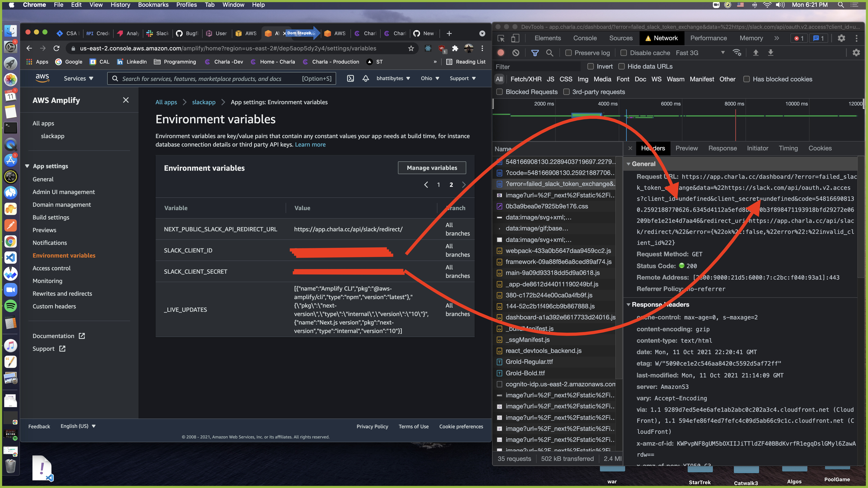This screenshot has height=488, width=868.
Task: Open DevTools three-dot customize menu
Action: 857,38
